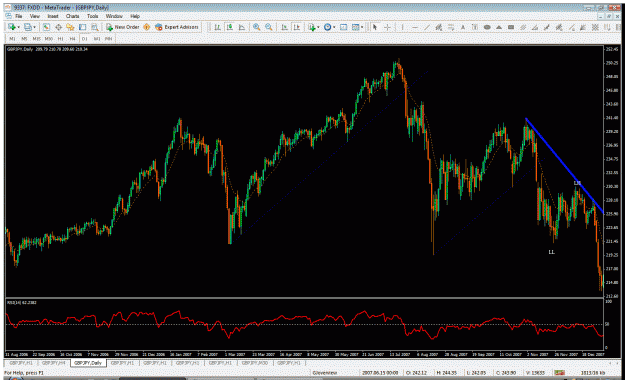Click the New Order button
Image resolution: width=625 pixels, height=380 pixels.
point(123,27)
